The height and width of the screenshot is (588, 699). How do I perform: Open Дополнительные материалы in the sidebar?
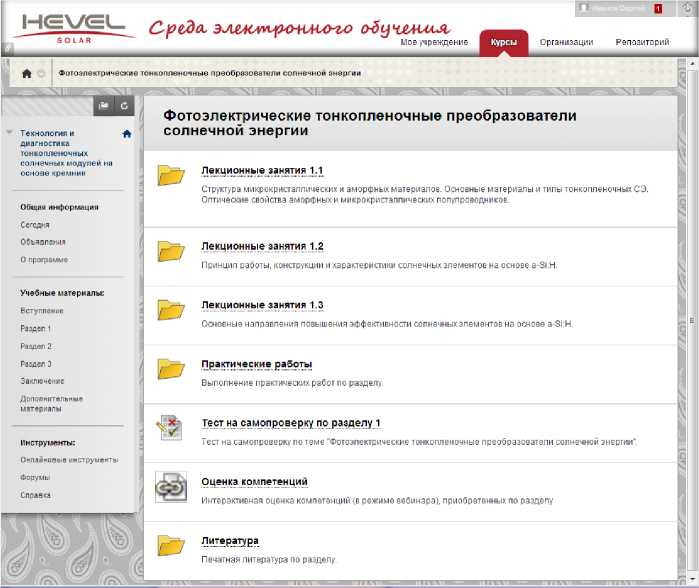coord(52,403)
